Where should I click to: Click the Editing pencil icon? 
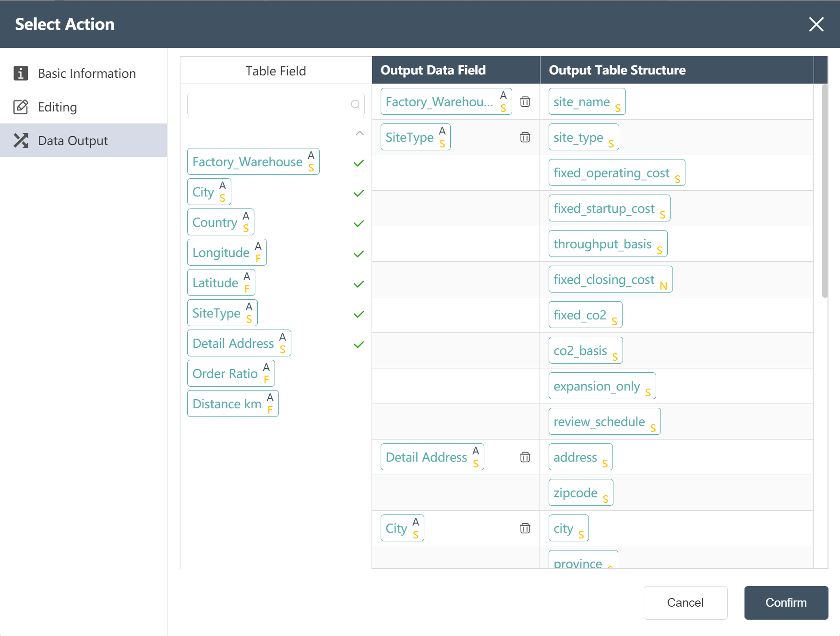tap(21, 107)
